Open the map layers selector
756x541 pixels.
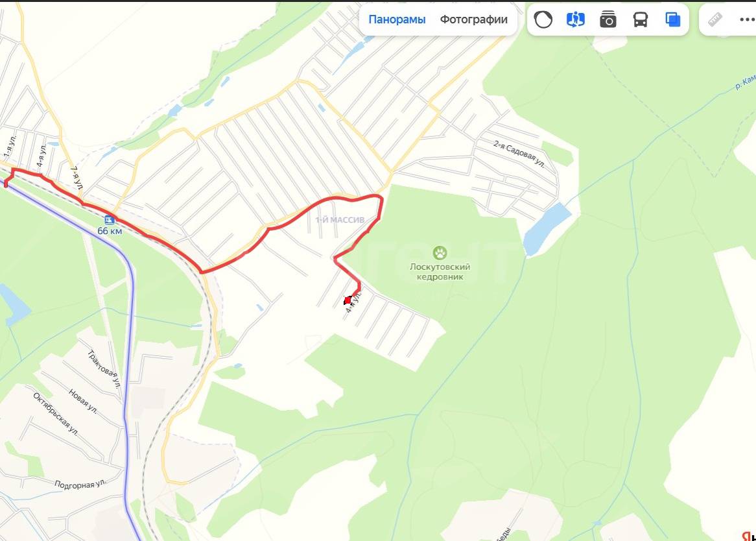coord(672,19)
